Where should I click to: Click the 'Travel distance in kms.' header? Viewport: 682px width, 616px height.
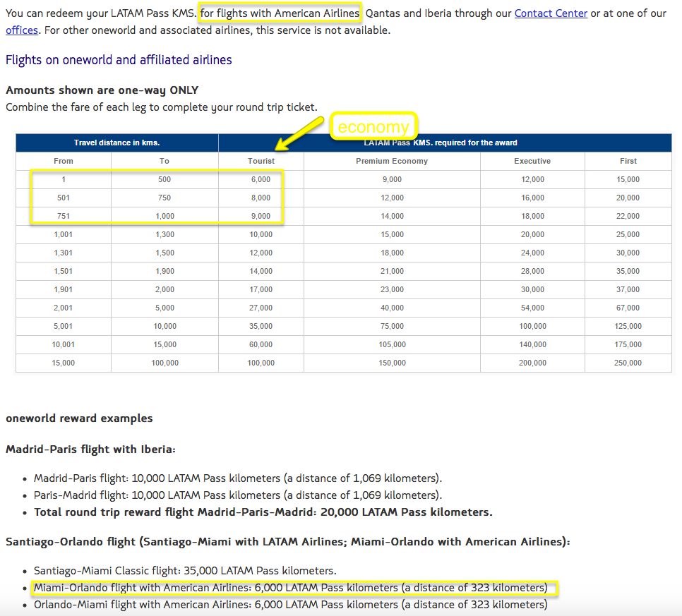pyautogui.click(x=117, y=143)
